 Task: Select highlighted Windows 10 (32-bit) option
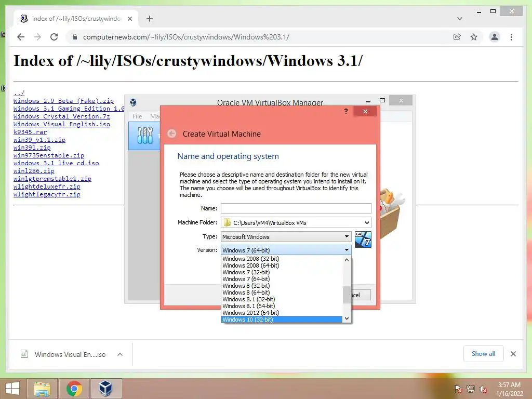pyautogui.click(x=282, y=320)
